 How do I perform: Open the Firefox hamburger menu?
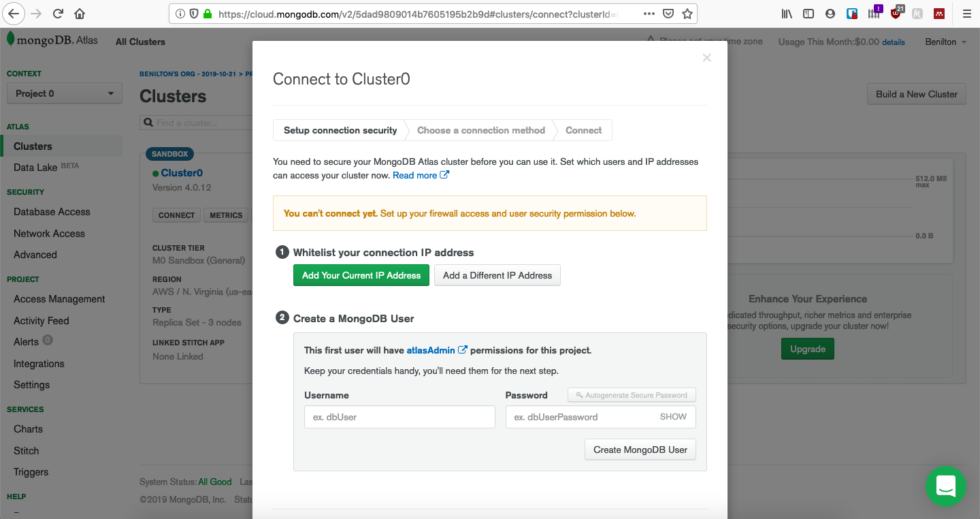point(966,14)
